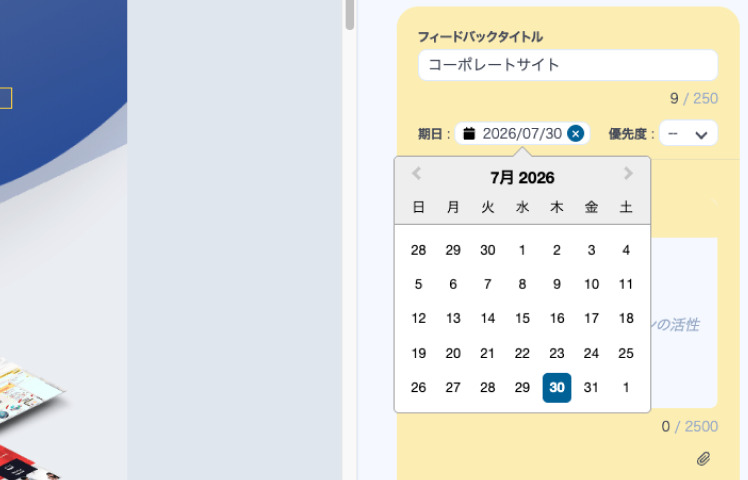Select July 10 in calendar
748x480 pixels.
[x=591, y=284]
